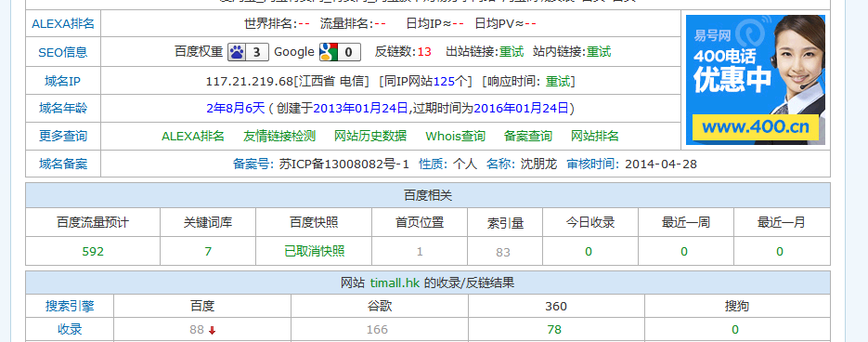Open 友情链接检测 tool

279,136
